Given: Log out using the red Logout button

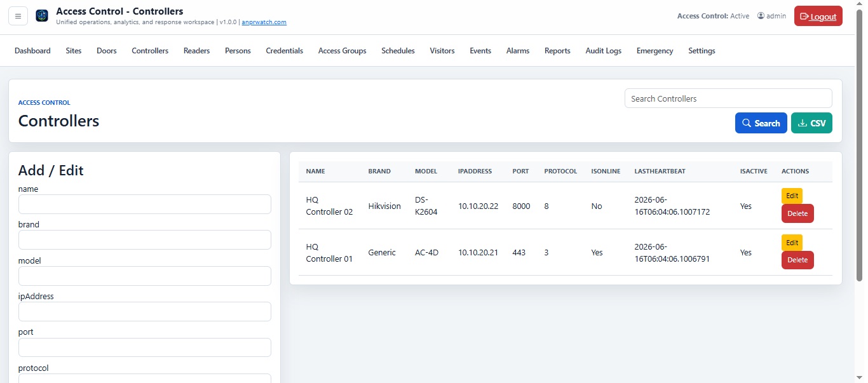Looking at the screenshot, I should [818, 17].
